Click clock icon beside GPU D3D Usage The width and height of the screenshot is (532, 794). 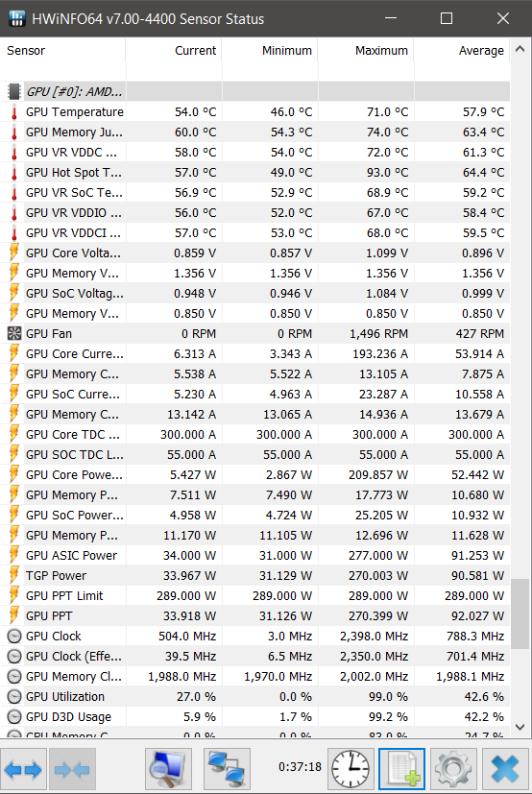tap(14, 717)
